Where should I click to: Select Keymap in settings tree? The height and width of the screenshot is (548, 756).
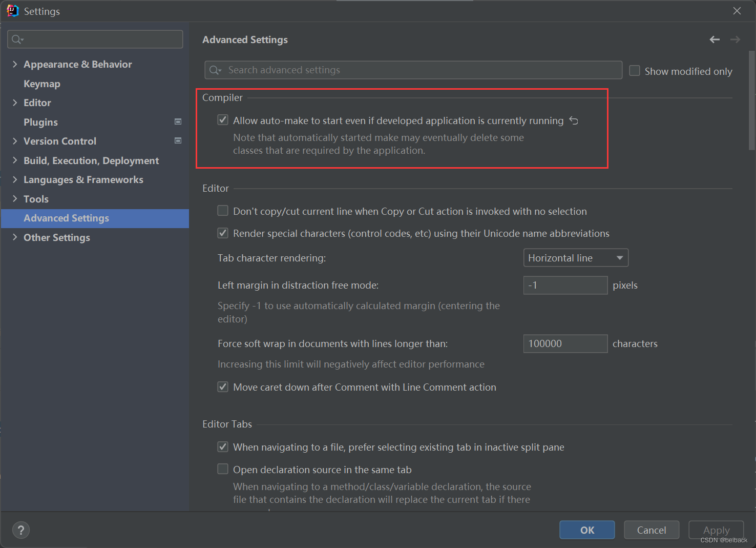point(41,84)
